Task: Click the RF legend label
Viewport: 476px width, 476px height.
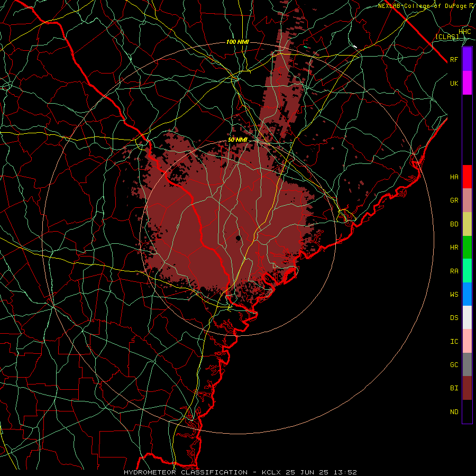Action: click(454, 59)
